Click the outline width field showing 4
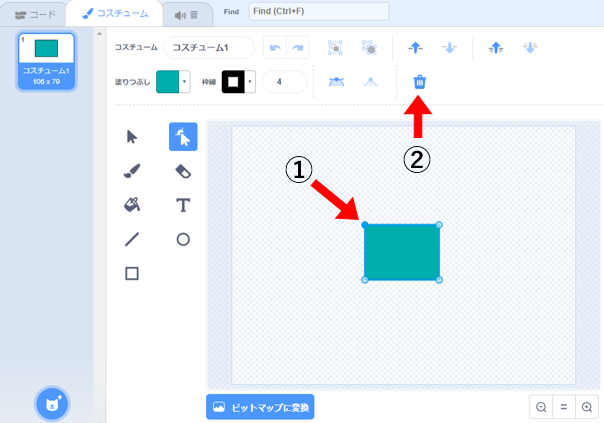The width and height of the screenshot is (604, 423). pos(284,82)
